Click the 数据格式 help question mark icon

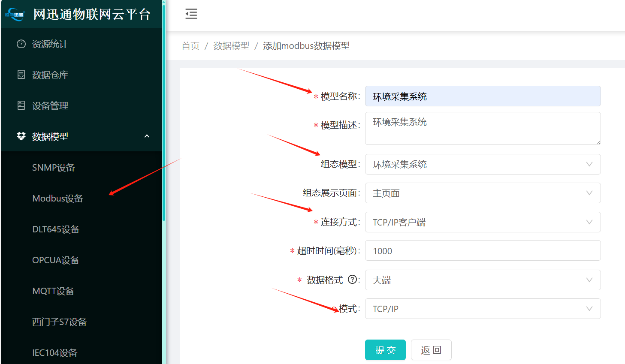[352, 280]
